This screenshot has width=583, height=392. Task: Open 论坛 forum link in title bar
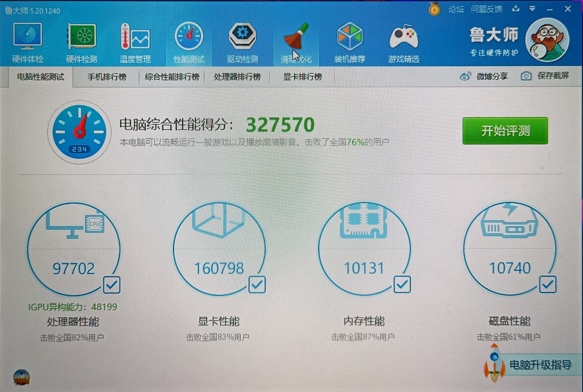click(456, 9)
